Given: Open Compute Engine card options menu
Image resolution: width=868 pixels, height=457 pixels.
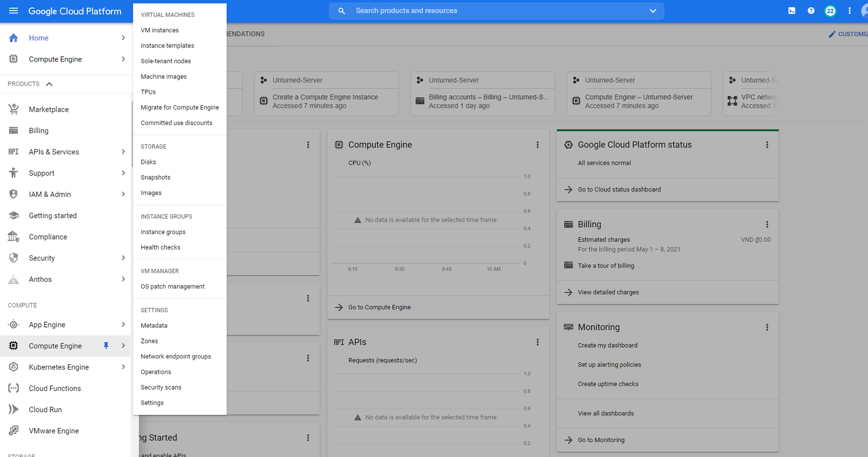Looking at the screenshot, I should point(538,145).
